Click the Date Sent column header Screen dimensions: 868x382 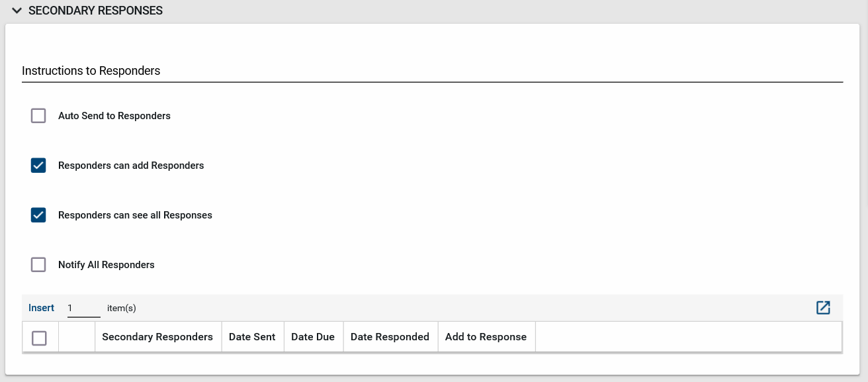click(252, 336)
